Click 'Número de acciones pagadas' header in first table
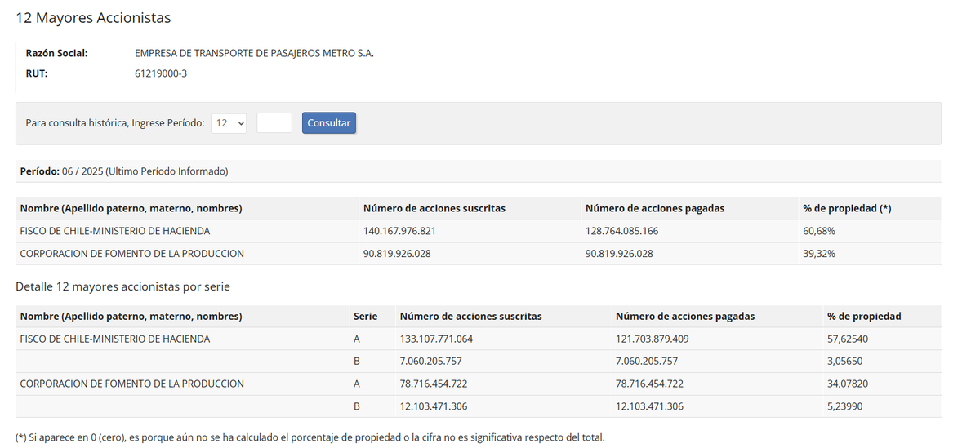This screenshot has height=448, width=980. coord(655,208)
